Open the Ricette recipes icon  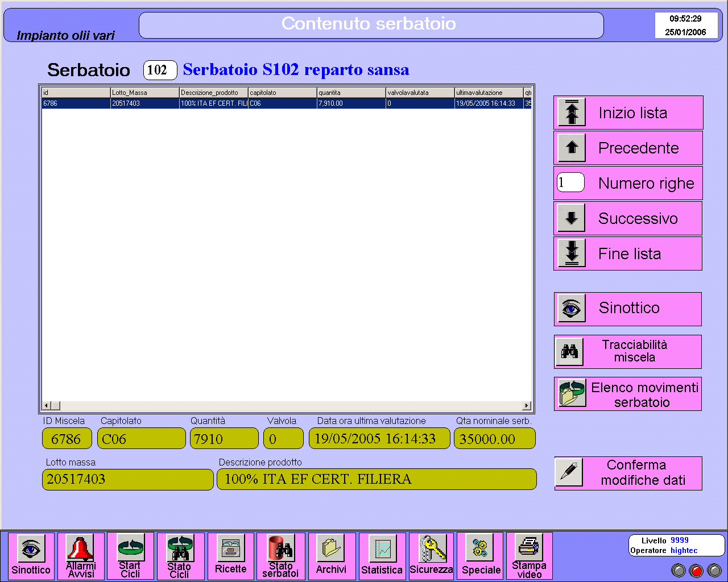[x=230, y=548]
